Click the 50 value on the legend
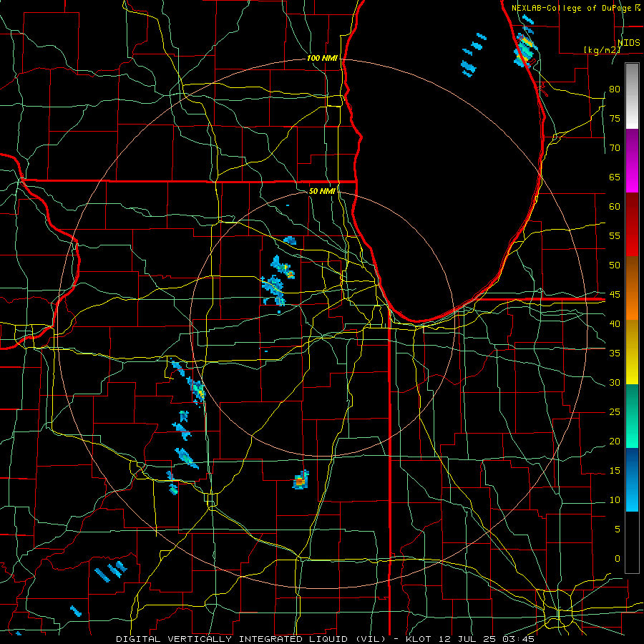The image size is (644, 644). point(615,265)
